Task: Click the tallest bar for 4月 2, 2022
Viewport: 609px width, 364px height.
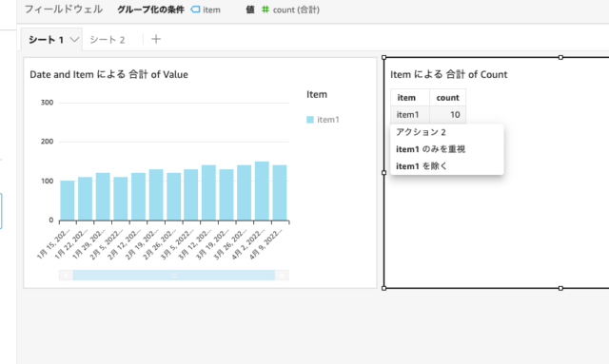Action: click(262, 191)
